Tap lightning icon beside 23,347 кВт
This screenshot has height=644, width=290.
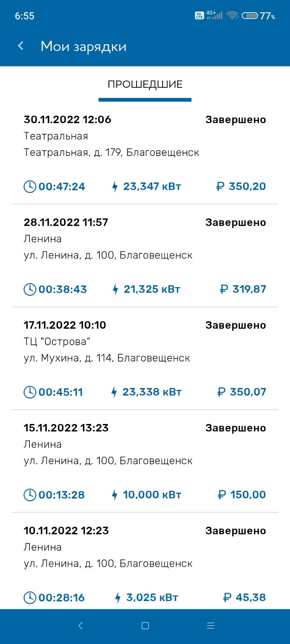[x=115, y=186]
